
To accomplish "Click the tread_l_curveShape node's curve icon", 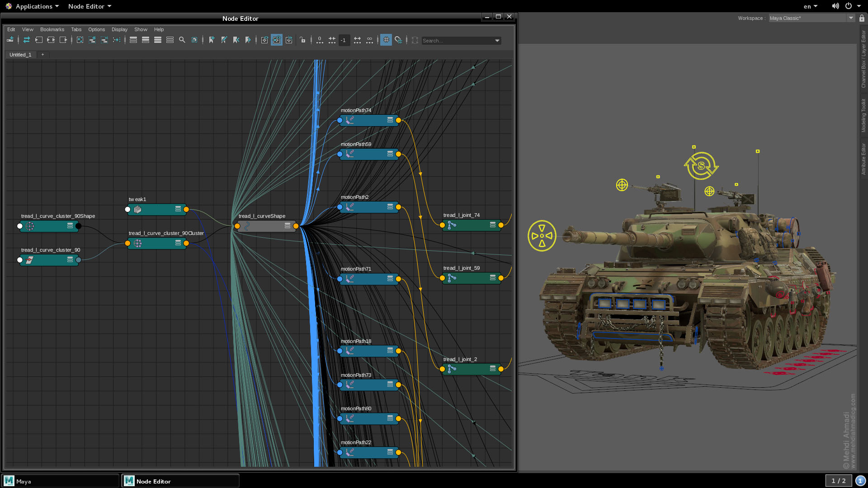I will click(247, 226).
